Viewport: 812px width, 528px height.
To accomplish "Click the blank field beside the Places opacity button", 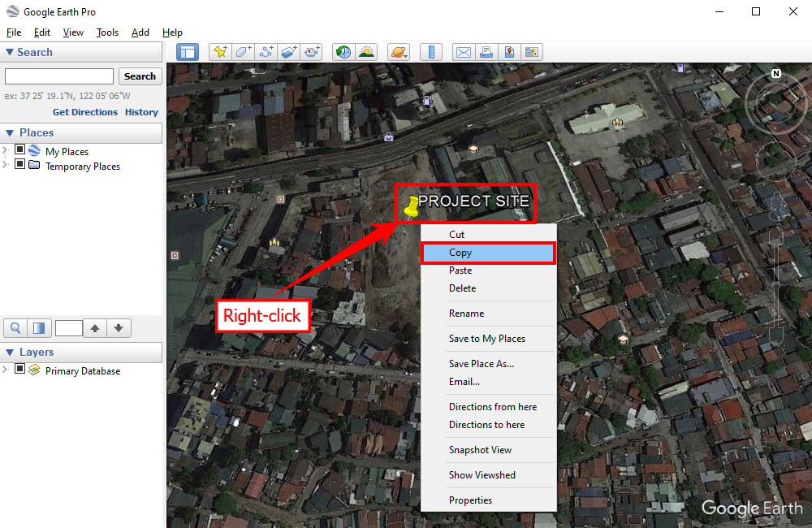I will [x=69, y=328].
